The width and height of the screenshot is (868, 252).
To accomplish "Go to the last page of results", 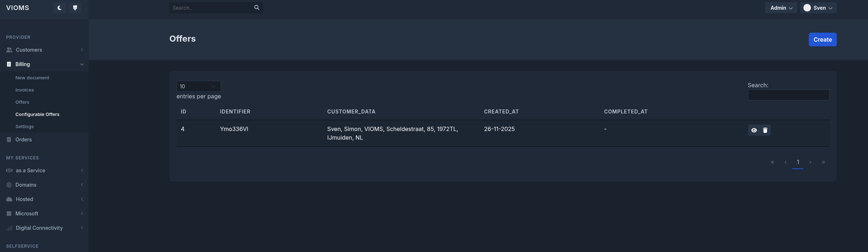I will (x=823, y=162).
